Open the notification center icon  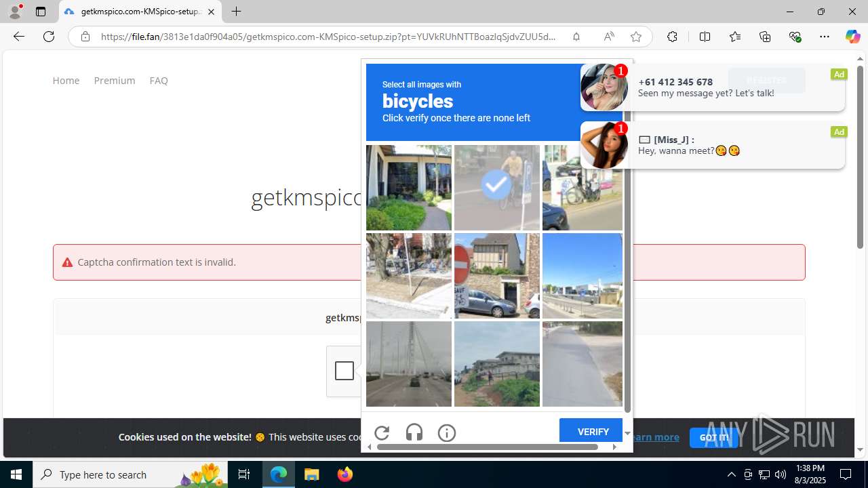[x=846, y=474]
